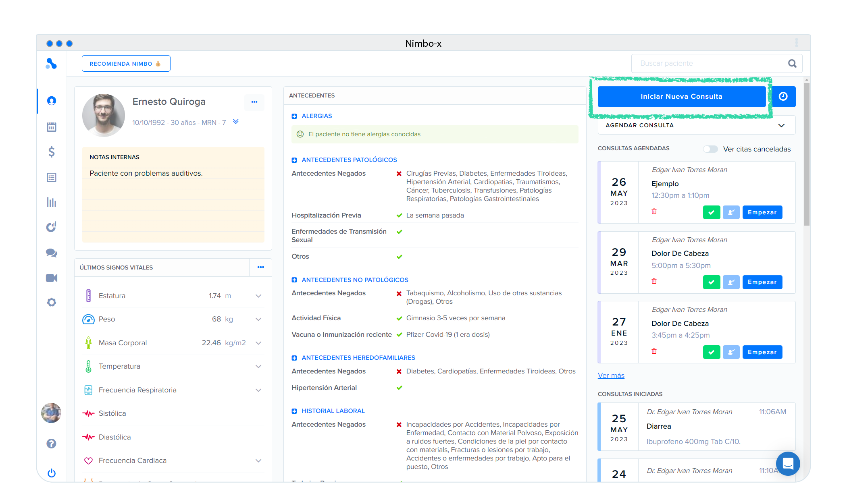
Task: Open the video camera sidebar icon
Action: (x=52, y=278)
